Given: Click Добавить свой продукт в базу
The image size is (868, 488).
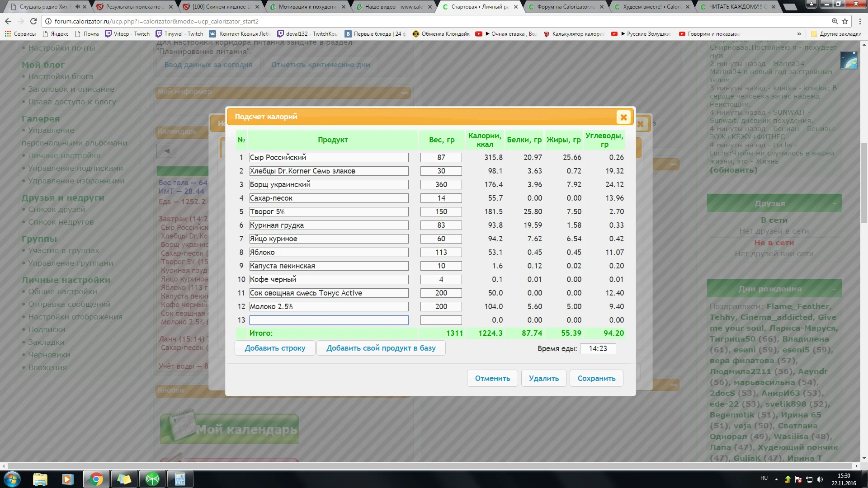Looking at the screenshot, I should (381, 348).
